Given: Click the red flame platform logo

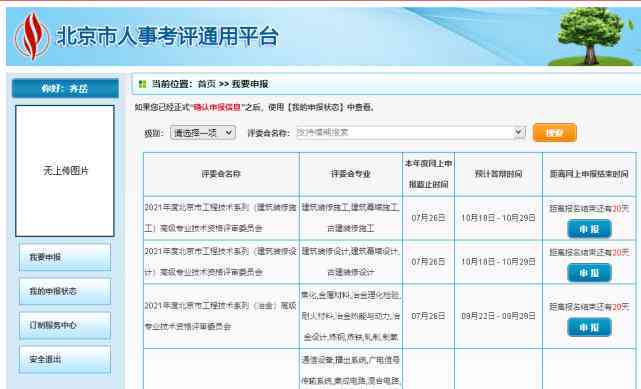Looking at the screenshot, I should point(32,36).
